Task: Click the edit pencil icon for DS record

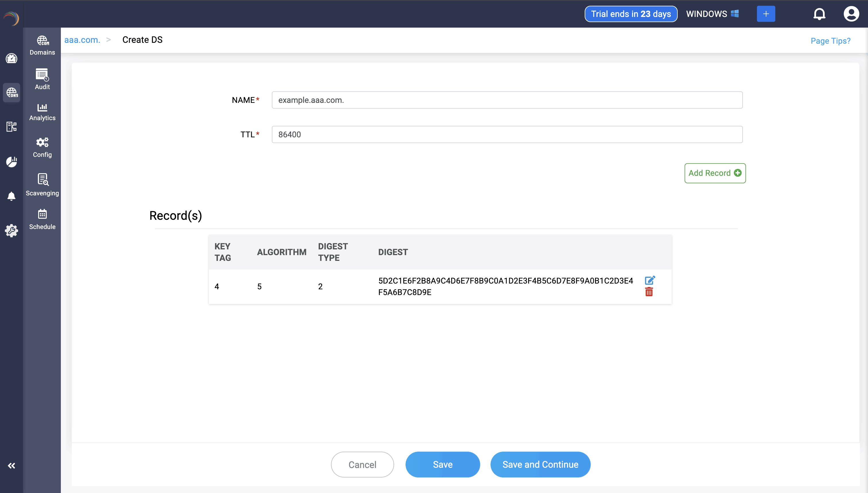Action: [650, 280]
